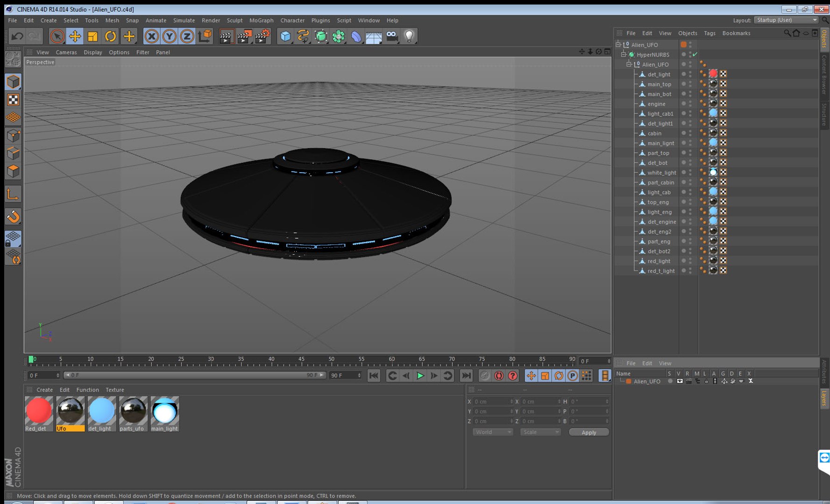The image size is (830, 504).
Task: Click the Deformer object icon
Action: point(356,36)
